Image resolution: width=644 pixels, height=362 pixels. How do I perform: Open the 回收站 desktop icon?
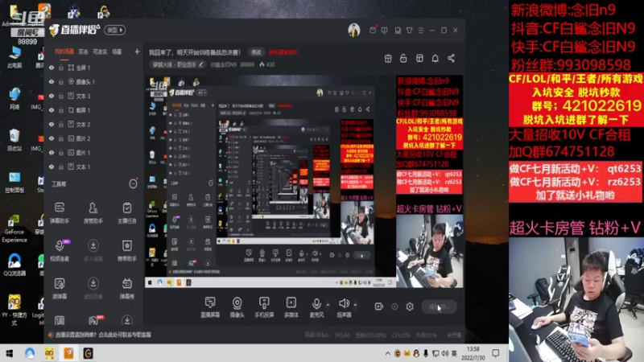click(x=14, y=140)
